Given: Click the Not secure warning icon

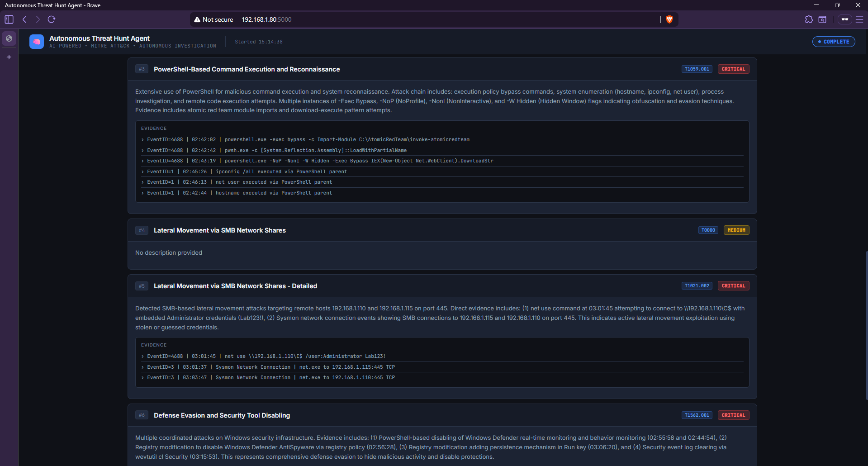Looking at the screenshot, I should click(197, 19).
